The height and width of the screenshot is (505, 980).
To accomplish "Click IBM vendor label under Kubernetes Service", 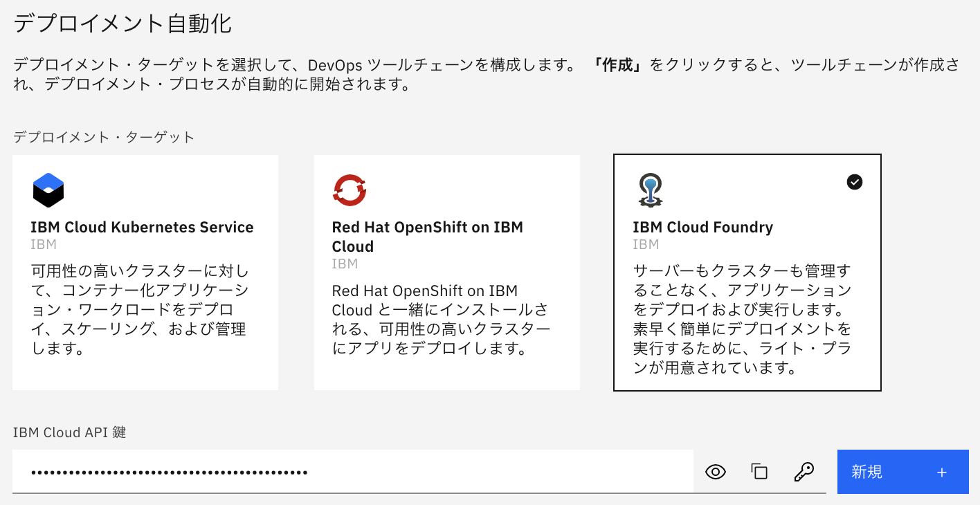I will click(x=44, y=244).
